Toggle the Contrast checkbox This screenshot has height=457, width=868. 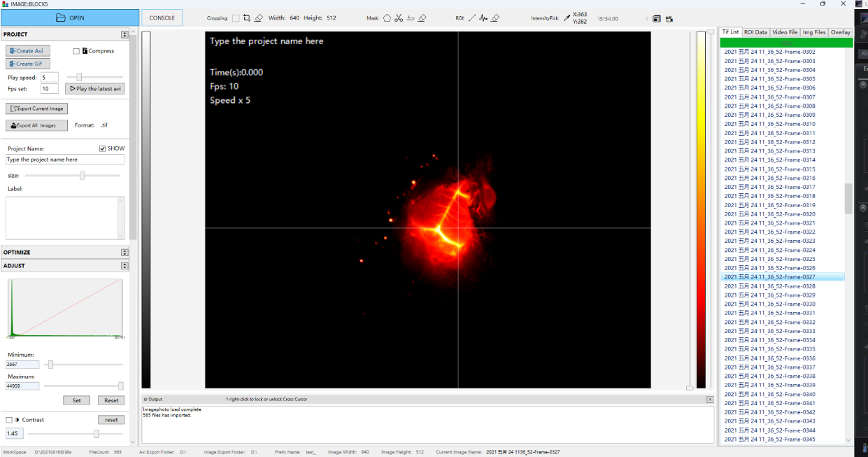pyautogui.click(x=9, y=420)
